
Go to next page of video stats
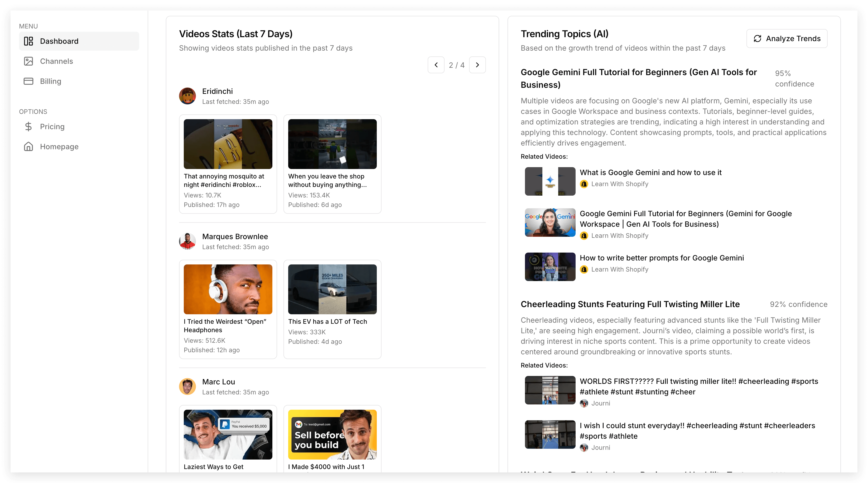(477, 65)
